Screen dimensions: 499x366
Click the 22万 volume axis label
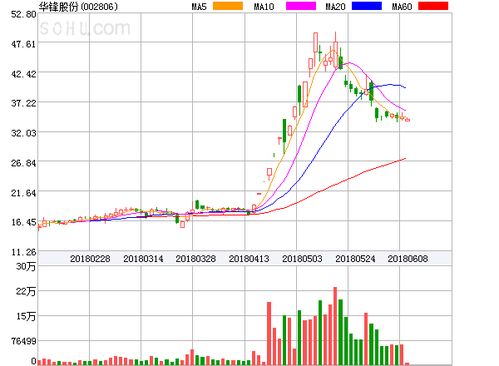point(26,291)
